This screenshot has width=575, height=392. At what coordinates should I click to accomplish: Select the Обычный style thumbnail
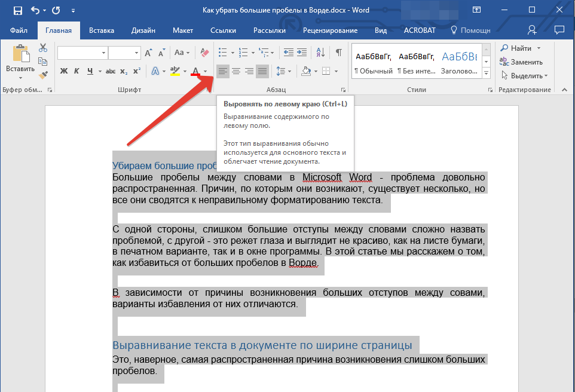[x=373, y=62]
